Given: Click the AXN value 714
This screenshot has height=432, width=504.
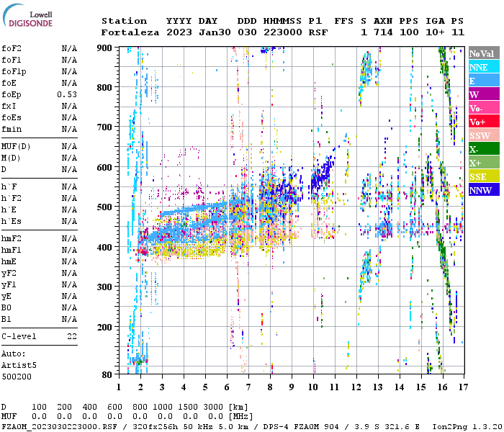Looking at the screenshot, I should [x=383, y=32].
